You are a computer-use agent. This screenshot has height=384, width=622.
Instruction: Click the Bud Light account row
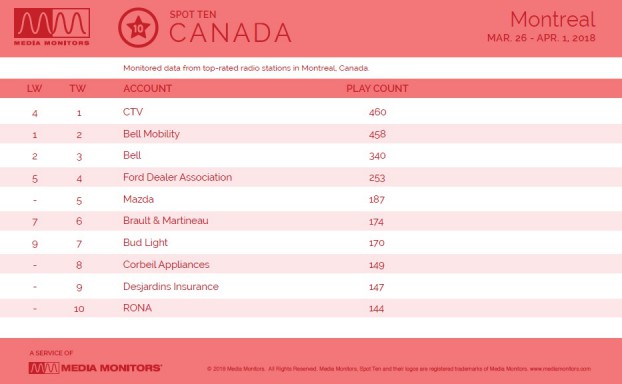click(x=311, y=242)
